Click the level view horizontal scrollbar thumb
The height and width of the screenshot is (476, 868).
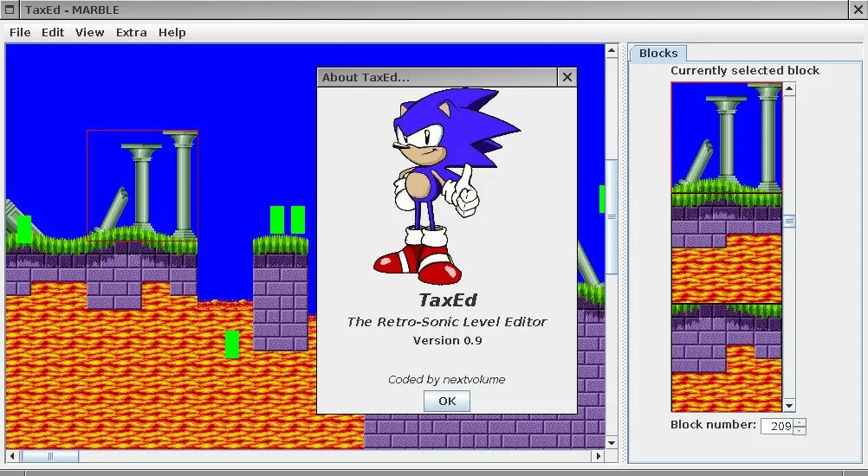50,456
